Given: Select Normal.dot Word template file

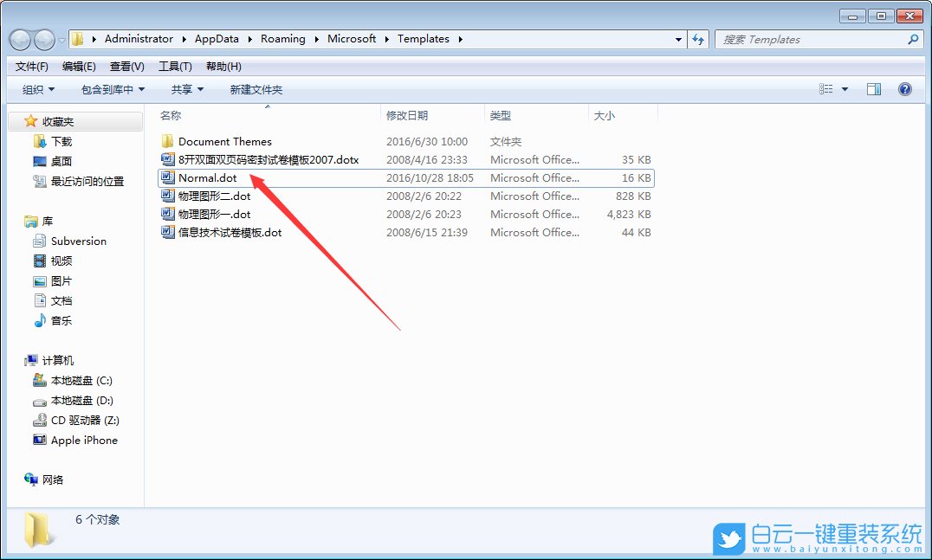Looking at the screenshot, I should tap(208, 177).
